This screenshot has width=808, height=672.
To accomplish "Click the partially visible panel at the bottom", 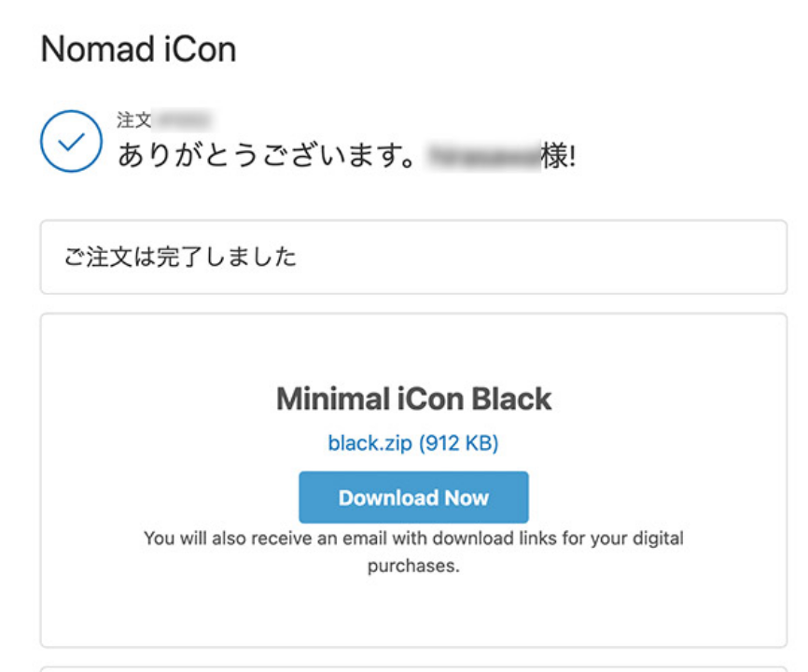I will pyautogui.click(x=413, y=666).
